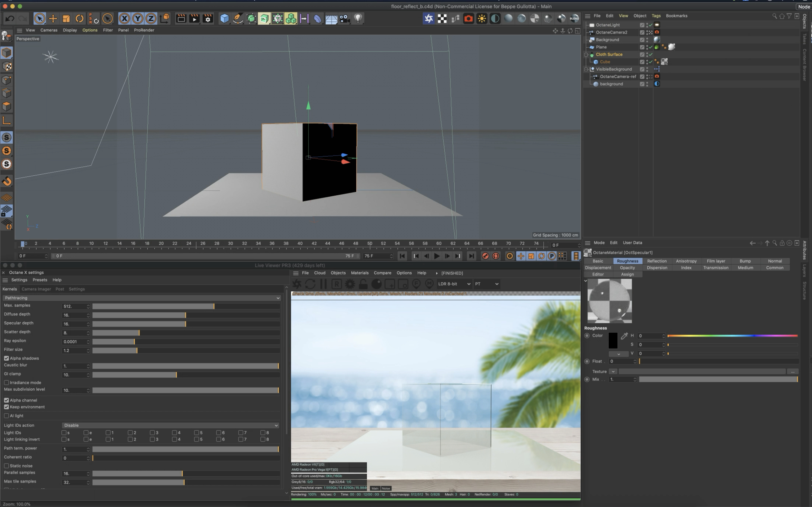Click the Undo arrow icon
812x507 pixels.
(x=10, y=19)
